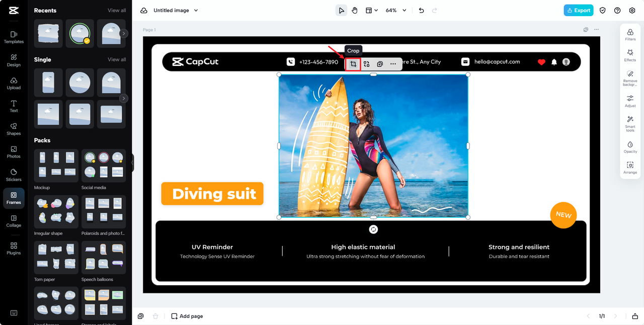644x325 pixels.
Task: Expand Single frames row with arrow button
Action: click(x=124, y=98)
